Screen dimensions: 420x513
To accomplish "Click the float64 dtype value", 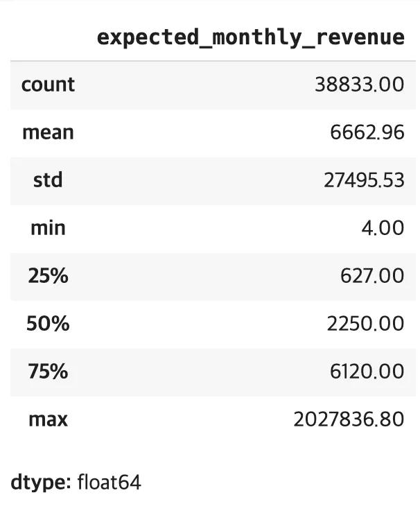I will 110,482.
